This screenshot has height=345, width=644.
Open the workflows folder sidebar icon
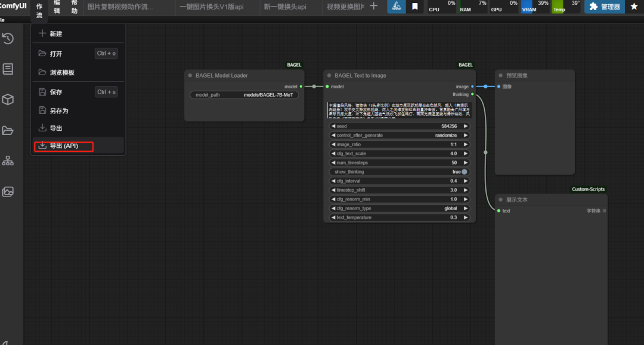8,131
